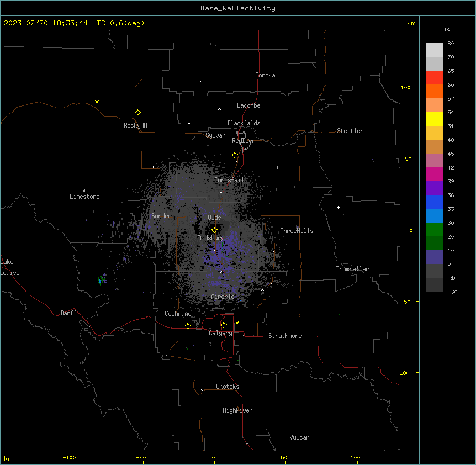The height and width of the screenshot is (465, 476).
Task: Select the white 80 dBZ color swatch
Action: [434, 50]
